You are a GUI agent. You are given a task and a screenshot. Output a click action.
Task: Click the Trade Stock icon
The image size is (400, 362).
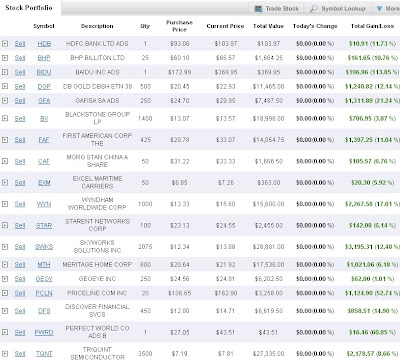[x=258, y=9]
